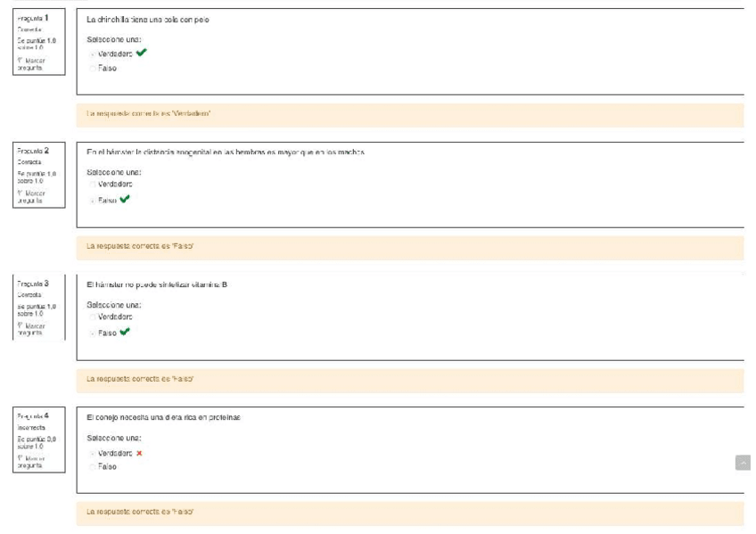Select Falso radio for the chinchilla question
This screenshot has height=534, width=756.
tap(92, 68)
